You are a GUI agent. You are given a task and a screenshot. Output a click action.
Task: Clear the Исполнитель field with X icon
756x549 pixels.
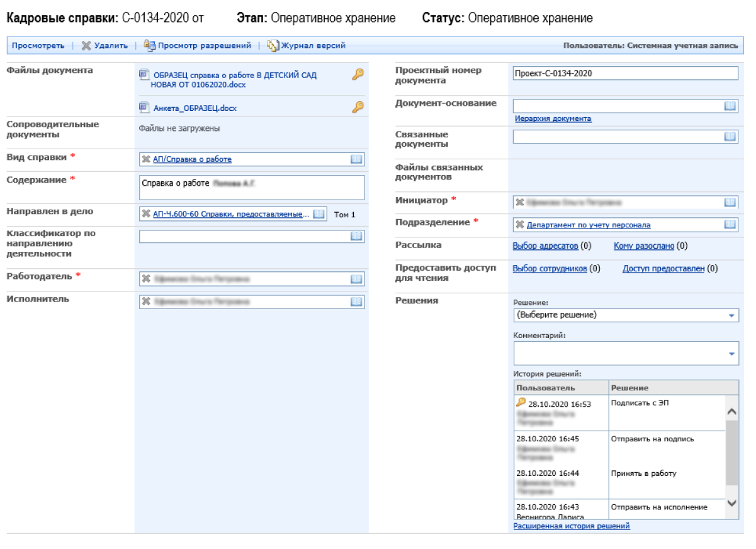tap(146, 302)
